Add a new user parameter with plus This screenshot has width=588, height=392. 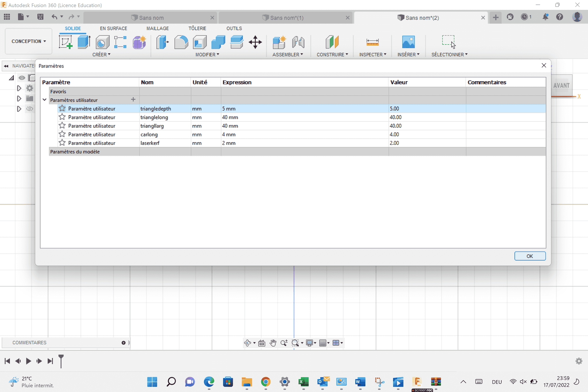click(x=133, y=100)
